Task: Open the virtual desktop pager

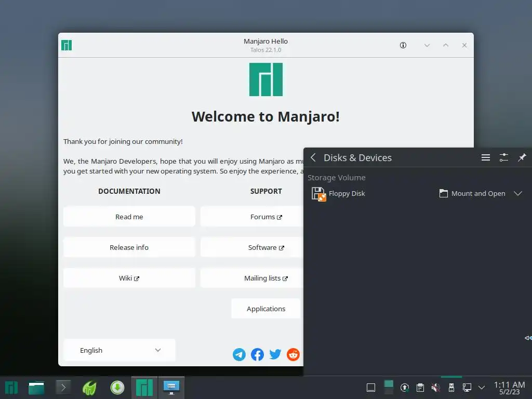Action: [x=389, y=388]
